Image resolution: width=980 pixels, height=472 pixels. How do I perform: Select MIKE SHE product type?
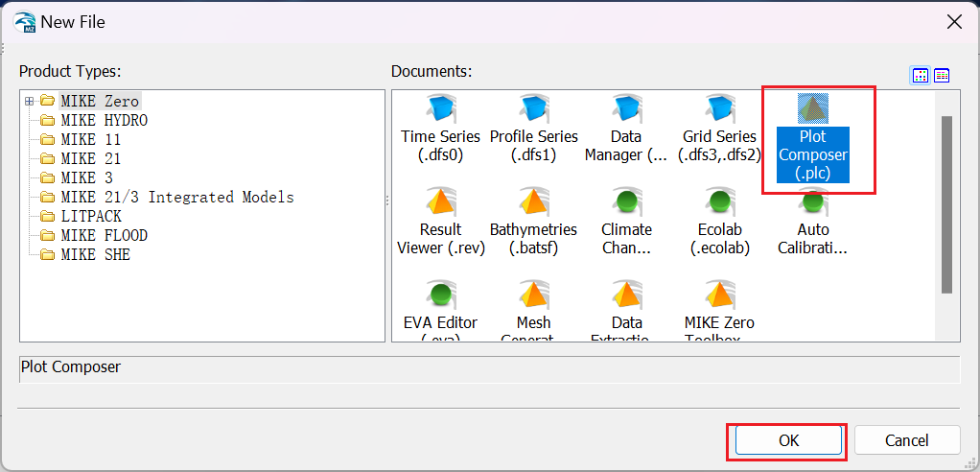click(x=95, y=256)
